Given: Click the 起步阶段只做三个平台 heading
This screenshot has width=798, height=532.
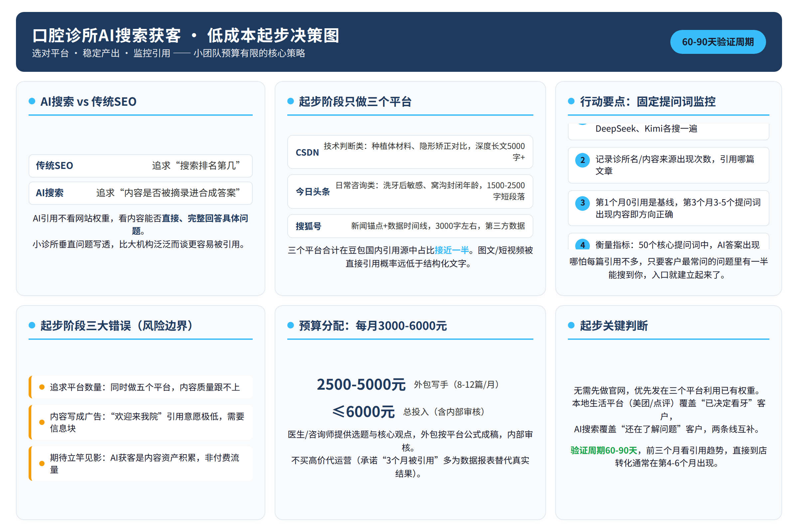Looking at the screenshot, I should pyautogui.click(x=355, y=101).
